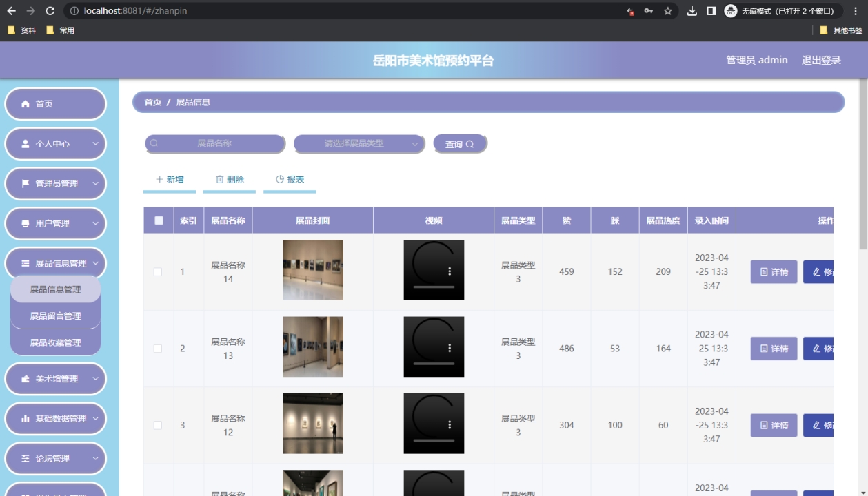Open cover image of 展品名称12
Screen dimensions: 868x496
coord(313,423)
